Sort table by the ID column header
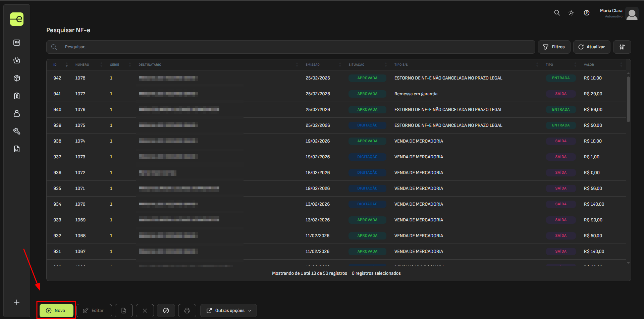The width and height of the screenshot is (644, 319). pyautogui.click(x=55, y=65)
